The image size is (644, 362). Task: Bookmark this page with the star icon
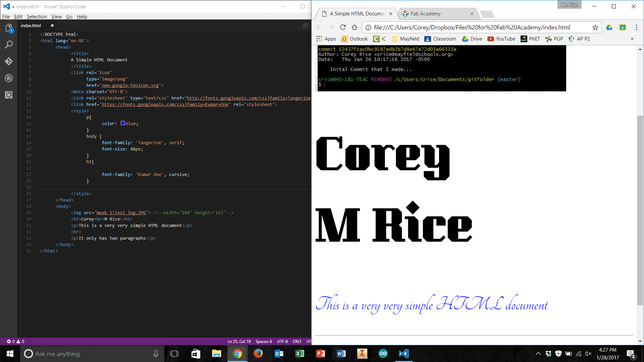[595, 27]
